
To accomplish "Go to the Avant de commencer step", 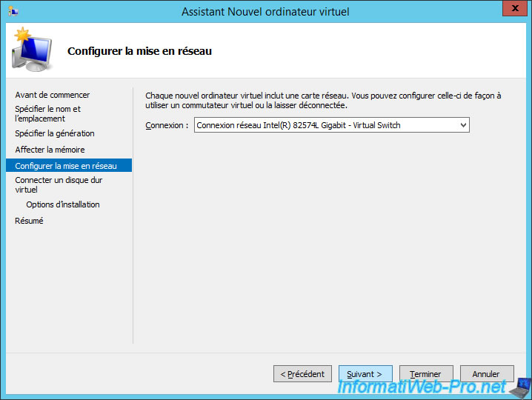I will tap(53, 95).
